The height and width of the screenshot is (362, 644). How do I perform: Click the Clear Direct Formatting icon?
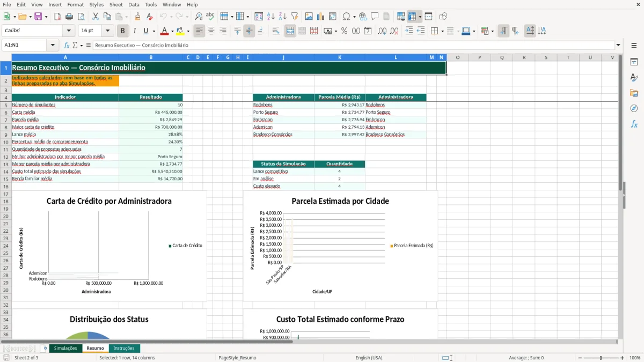point(150,17)
